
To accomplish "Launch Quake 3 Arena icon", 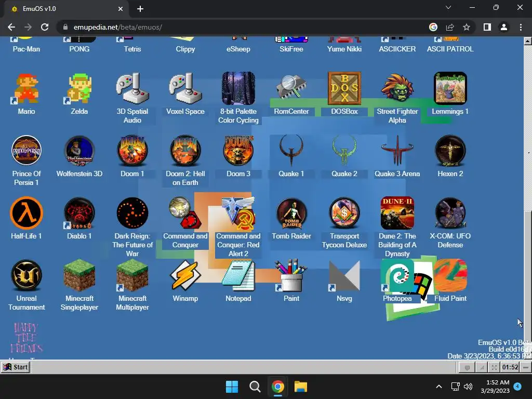I will point(397,151).
